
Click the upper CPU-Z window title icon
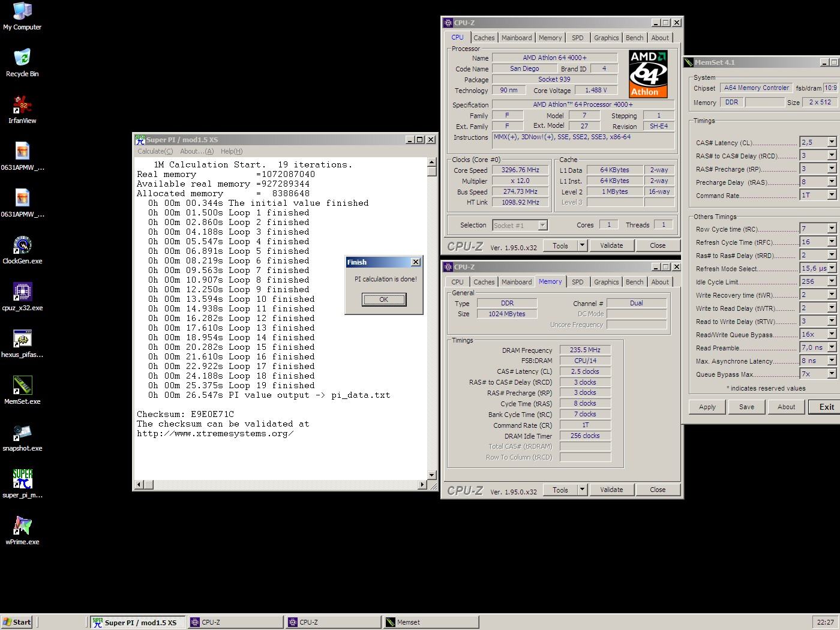(448, 23)
